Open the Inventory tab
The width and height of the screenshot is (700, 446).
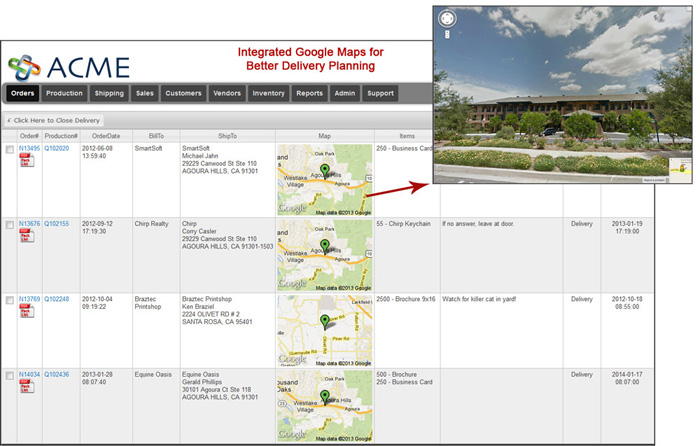[x=268, y=93]
